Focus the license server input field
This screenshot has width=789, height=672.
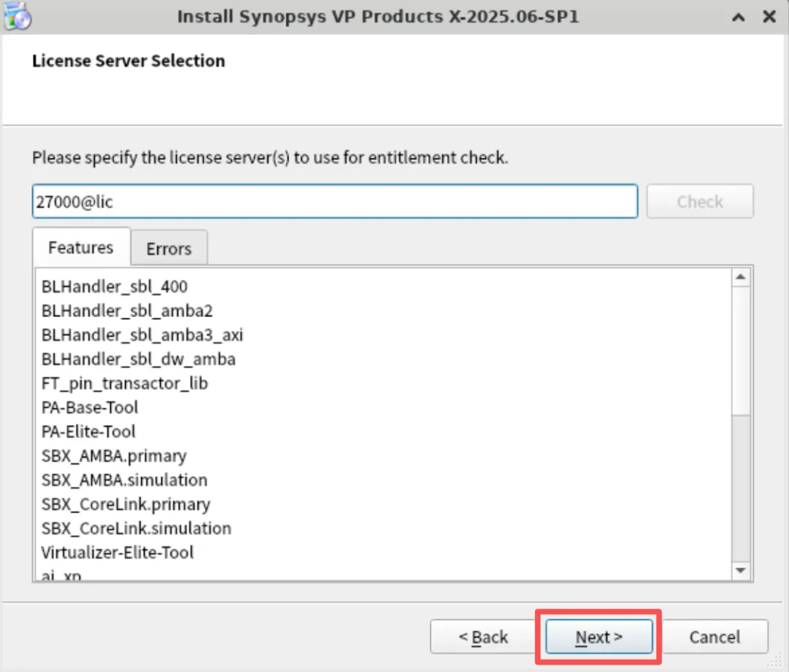pos(335,201)
